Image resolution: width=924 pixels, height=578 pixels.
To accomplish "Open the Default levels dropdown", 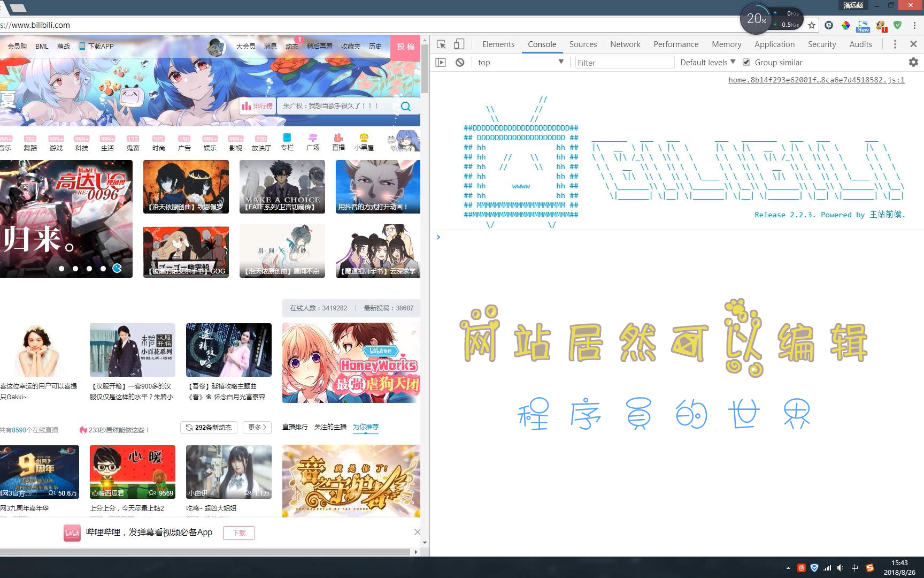I will point(706,62).
